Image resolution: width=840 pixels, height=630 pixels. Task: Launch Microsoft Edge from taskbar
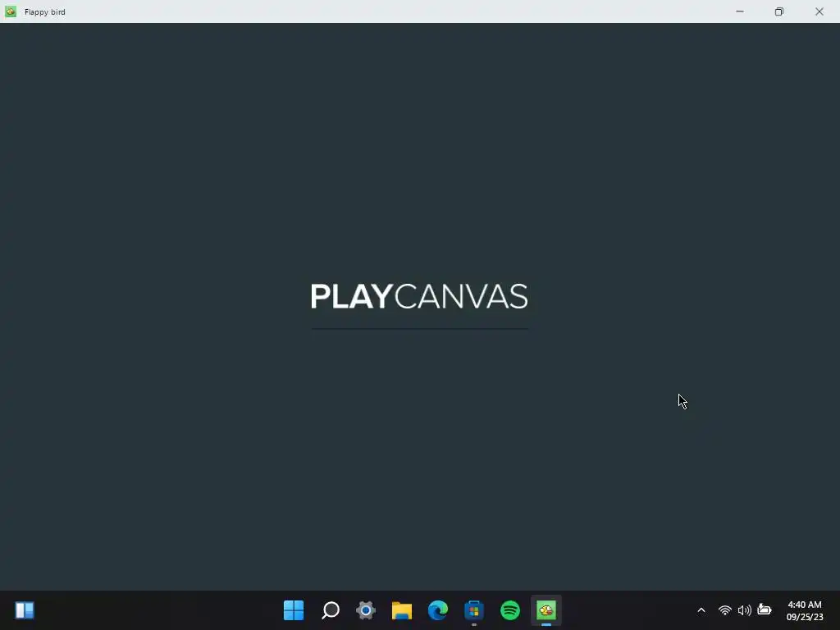coord(438,610)
